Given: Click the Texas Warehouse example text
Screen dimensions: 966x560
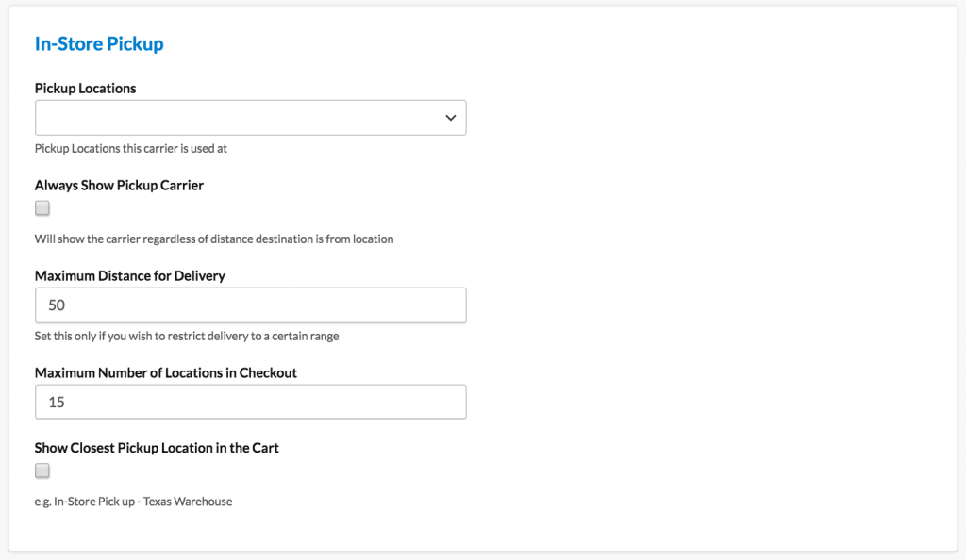Looking at the screenshot, I should [133, 502].
